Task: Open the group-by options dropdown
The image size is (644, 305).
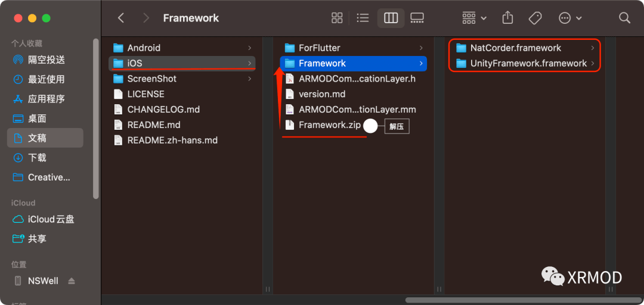Action: (x=475, y=18)
